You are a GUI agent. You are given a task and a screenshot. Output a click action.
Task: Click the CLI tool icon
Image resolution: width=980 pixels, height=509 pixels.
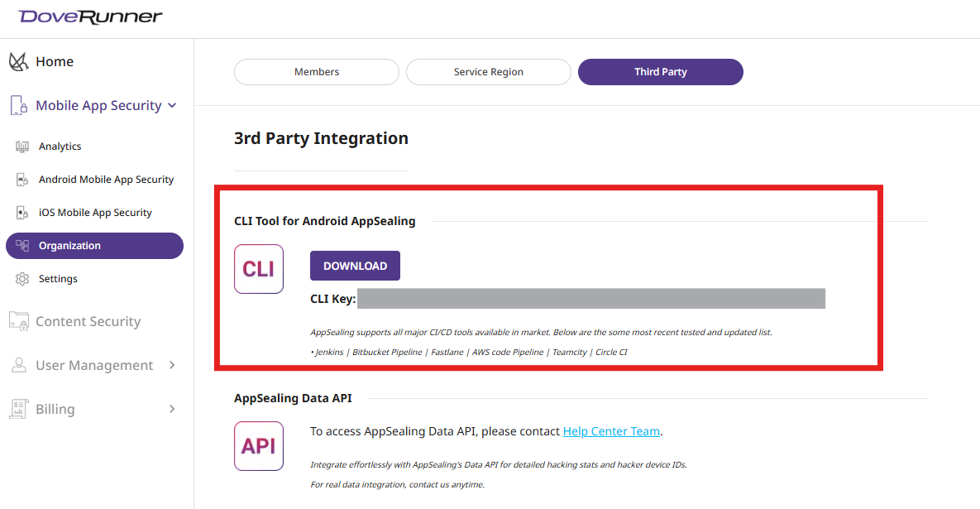[258, 268]
